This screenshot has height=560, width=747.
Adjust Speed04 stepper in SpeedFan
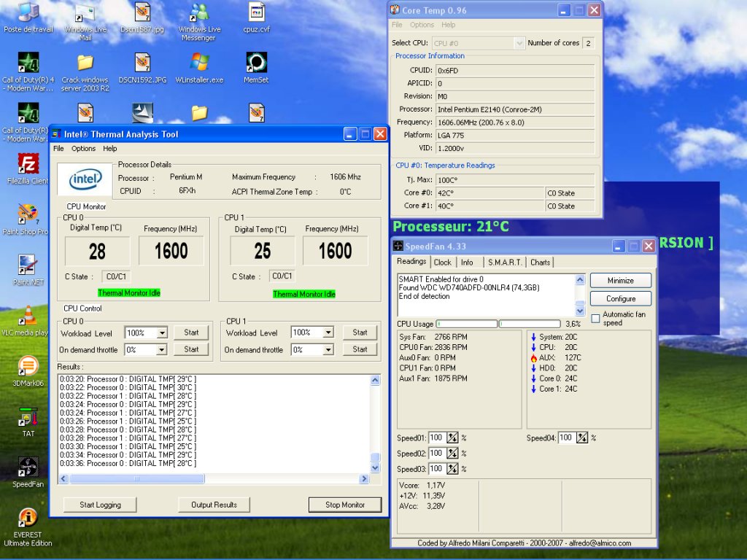click(582, 437)
